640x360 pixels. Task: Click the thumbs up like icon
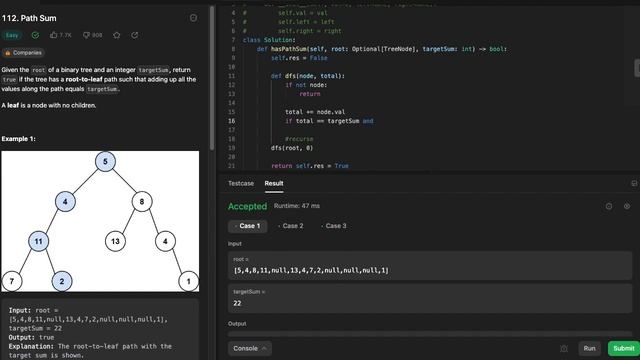pyautogui.click(x=53, y=35)
